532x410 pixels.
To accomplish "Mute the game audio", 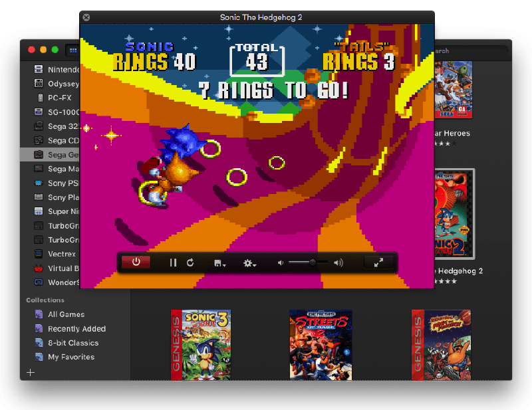I will pos(280,262).
